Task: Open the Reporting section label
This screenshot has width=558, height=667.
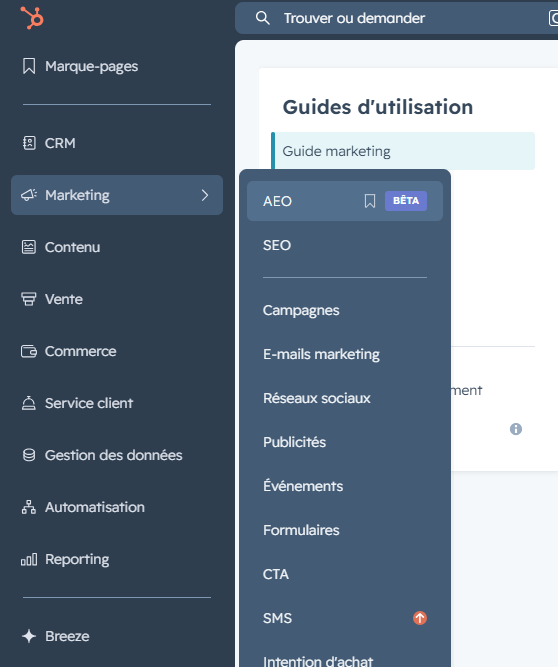Action: [77, 560]
